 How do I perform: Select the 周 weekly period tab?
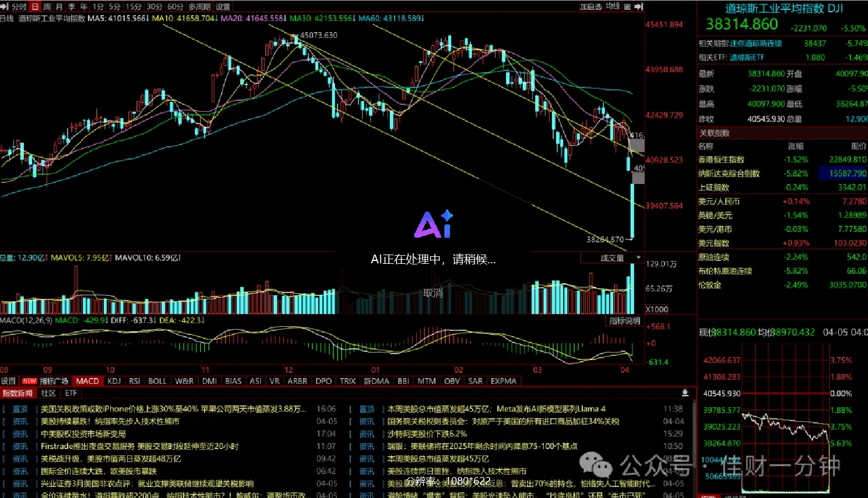click(x=47, y=6)
